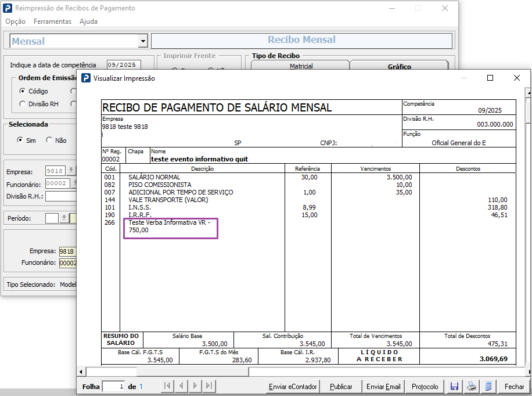Click the company name '9818 teste 9818'
Viewport: 532px width, 396px height.
tap(125, 127)
